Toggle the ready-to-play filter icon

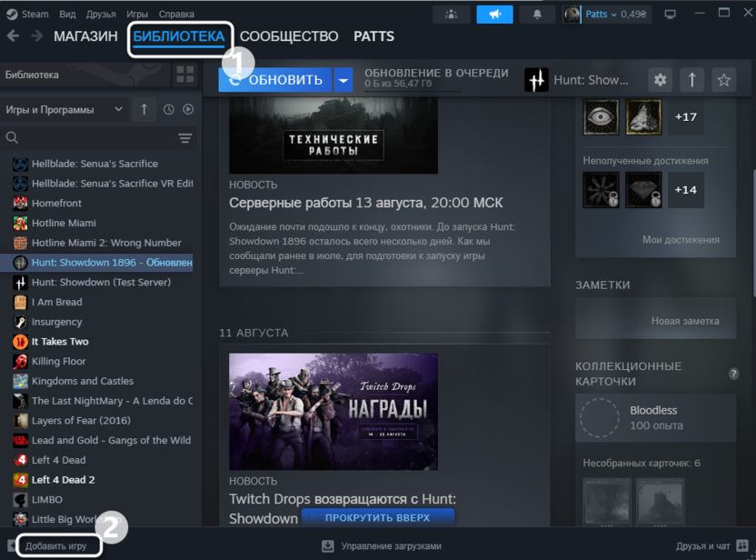point(188,110)
